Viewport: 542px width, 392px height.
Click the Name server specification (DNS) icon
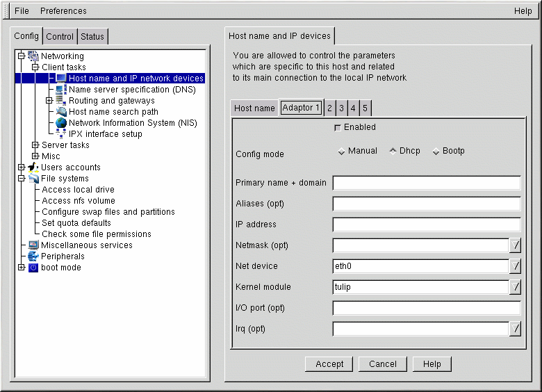(61, 90)
